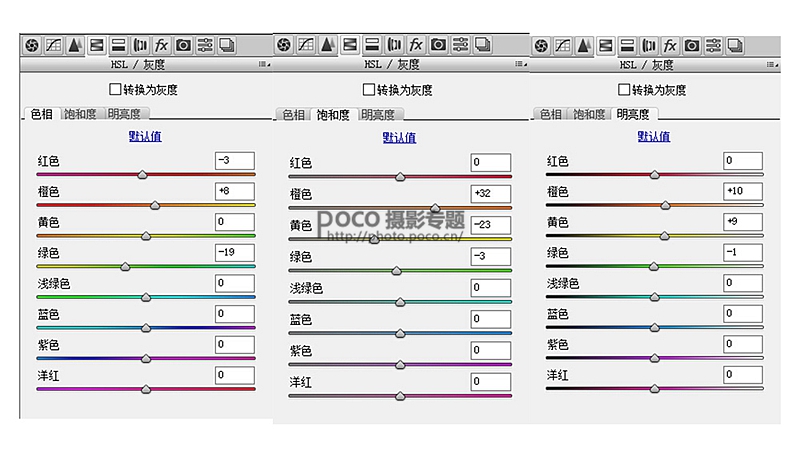Switch to 饱和度 tab in the Hue panel
The height and width of the screenshot is (458, 800).
(80, 114)
